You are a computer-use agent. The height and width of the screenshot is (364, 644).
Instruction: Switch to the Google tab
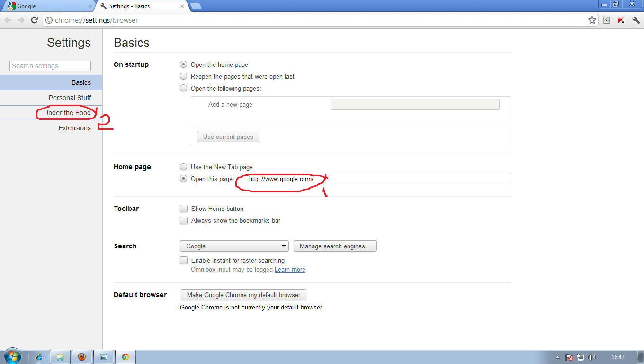tap(50, 6)
